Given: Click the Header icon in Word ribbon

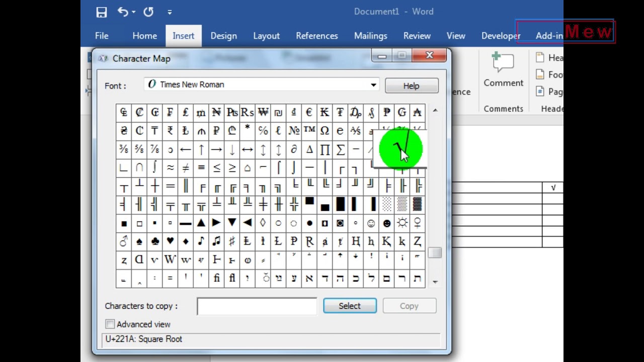Looking at the screenshot, I should tap(540, 58).
